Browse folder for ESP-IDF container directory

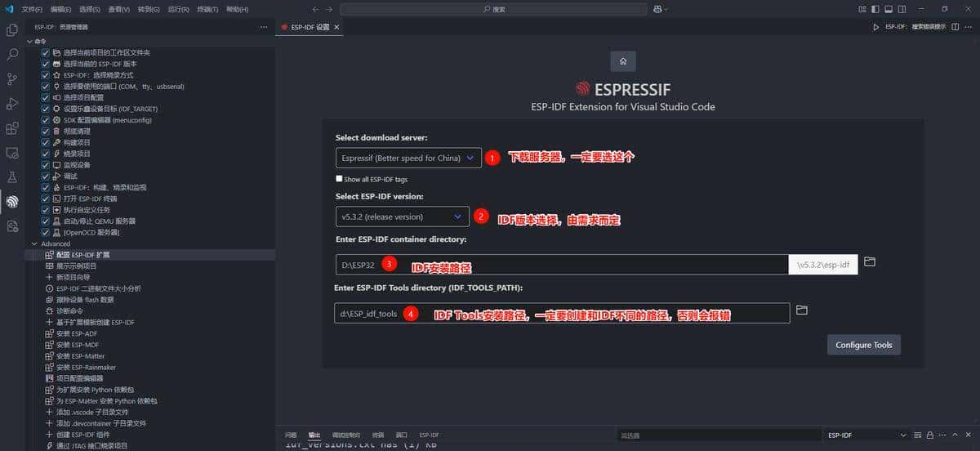tap(870, 261)
